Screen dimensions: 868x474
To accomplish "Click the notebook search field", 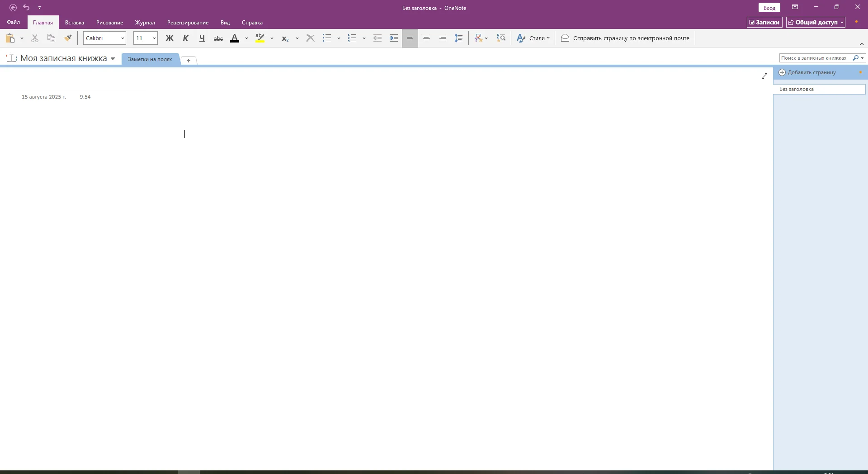I will [815, 58].
